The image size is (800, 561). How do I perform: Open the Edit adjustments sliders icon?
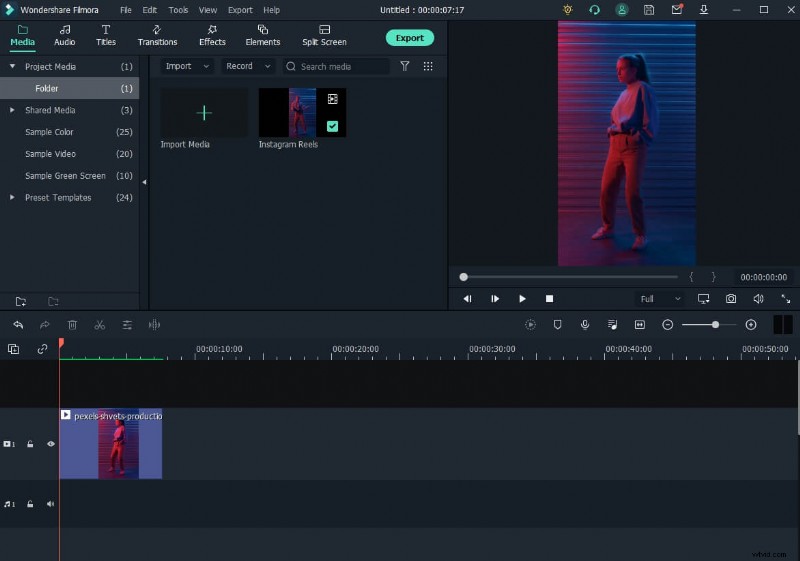click(x=127, y=324)
